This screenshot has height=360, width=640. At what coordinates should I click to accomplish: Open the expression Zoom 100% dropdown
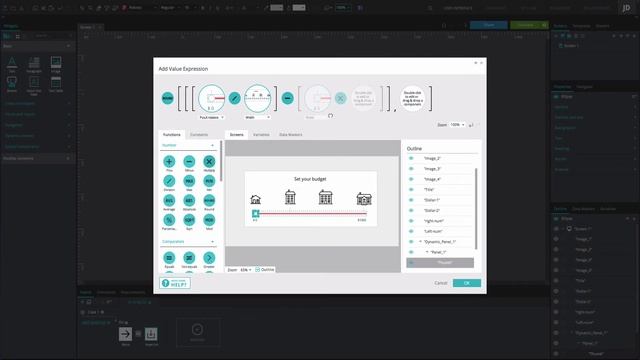pos(457,125)
